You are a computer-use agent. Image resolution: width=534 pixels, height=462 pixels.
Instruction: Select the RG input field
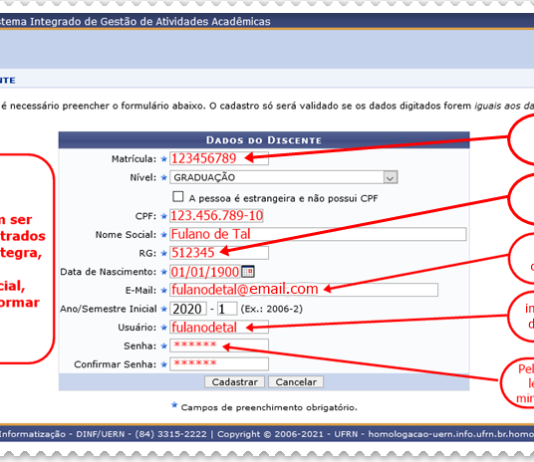(x=219, y=253)
